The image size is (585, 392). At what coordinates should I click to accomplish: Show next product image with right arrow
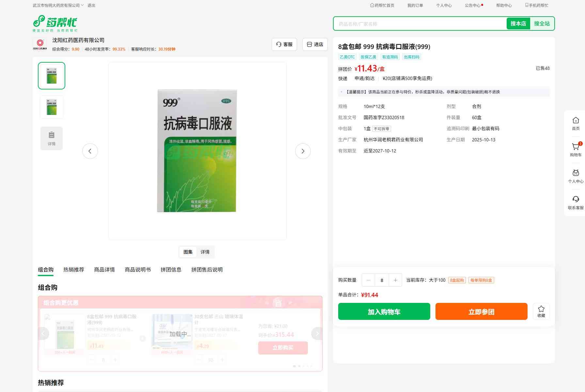(303, 151)
